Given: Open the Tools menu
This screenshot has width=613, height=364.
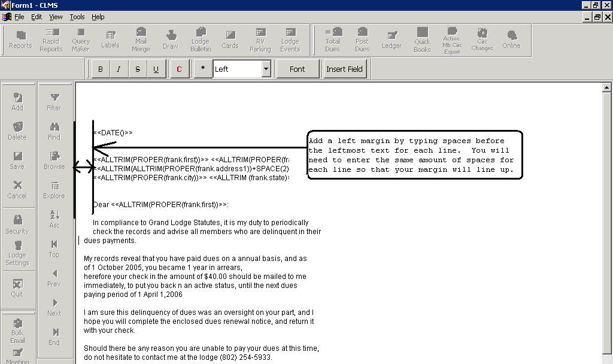Looking at the screenshot, I should (77, 17).
